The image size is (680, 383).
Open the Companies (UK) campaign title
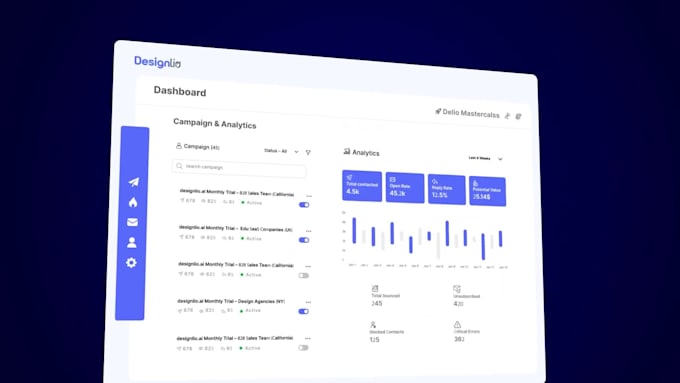click(x=235, y=228)
